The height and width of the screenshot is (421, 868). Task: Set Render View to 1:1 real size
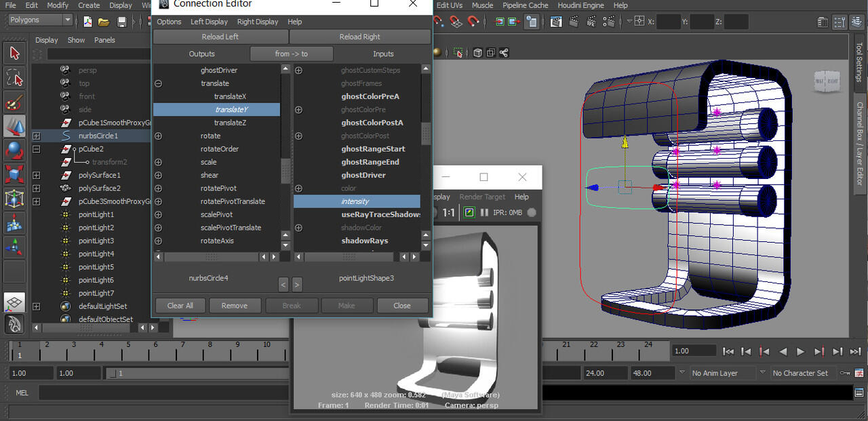(x=449, y=213)
